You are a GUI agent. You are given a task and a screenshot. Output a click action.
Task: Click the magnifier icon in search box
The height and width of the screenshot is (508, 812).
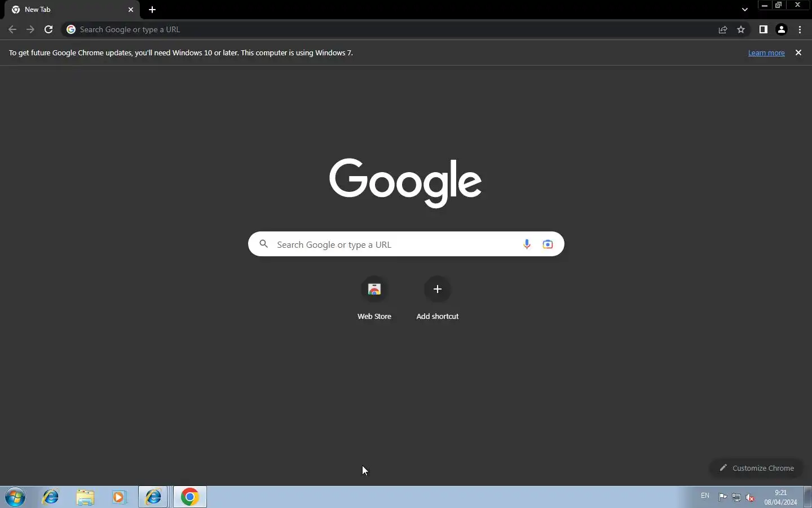[x=263, y=244]
